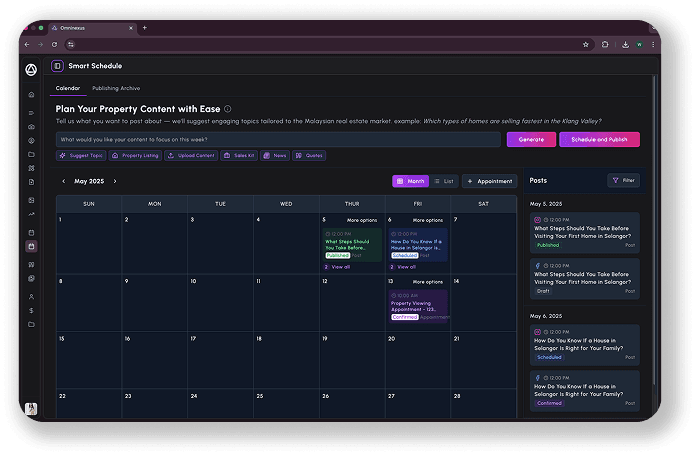
Task: Open a new browser tab with plus
Action: click(x=145, y=28)
